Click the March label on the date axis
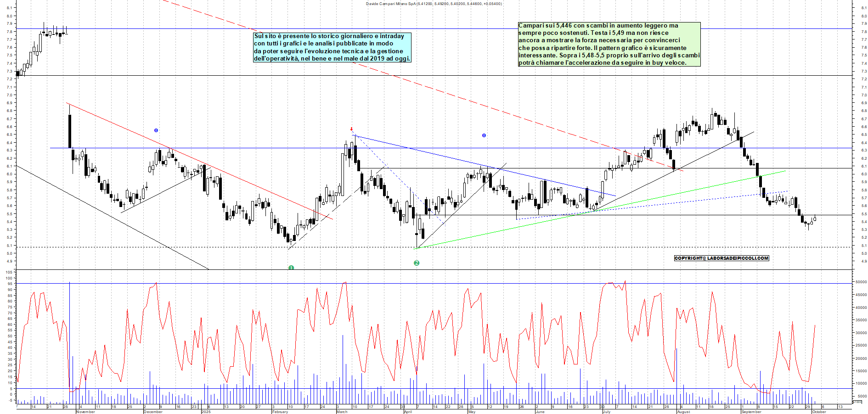868x414 pixels. (x=342, y=412)
